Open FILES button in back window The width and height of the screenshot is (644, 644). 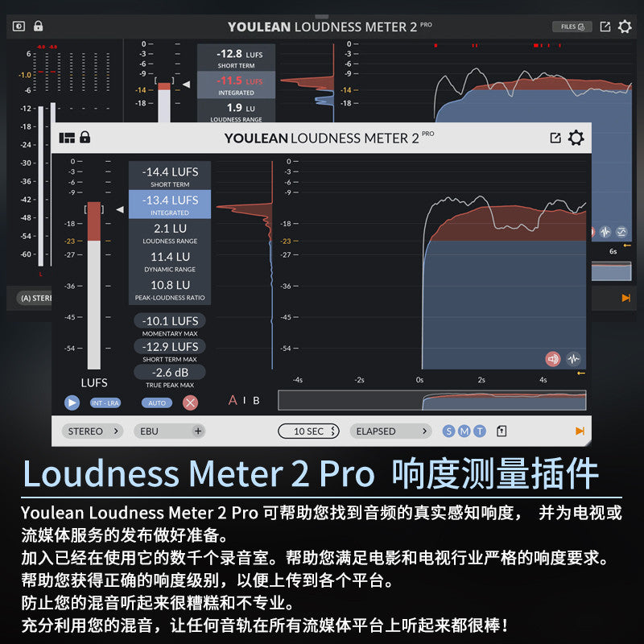click(572, 27)
